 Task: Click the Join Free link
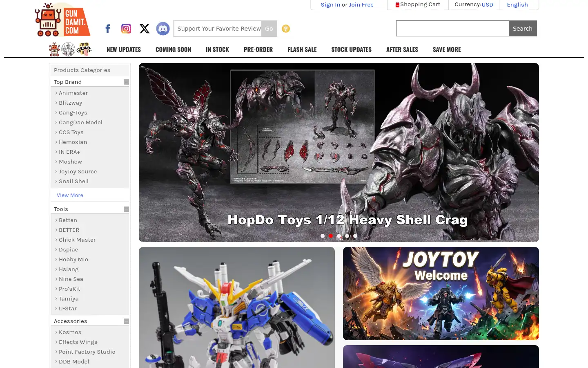tap(361, 4)
